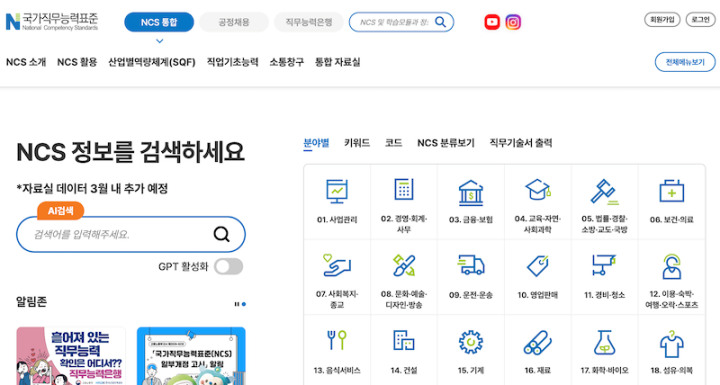
Task: Switch to the 코드 tab
Action: (394, 143)
